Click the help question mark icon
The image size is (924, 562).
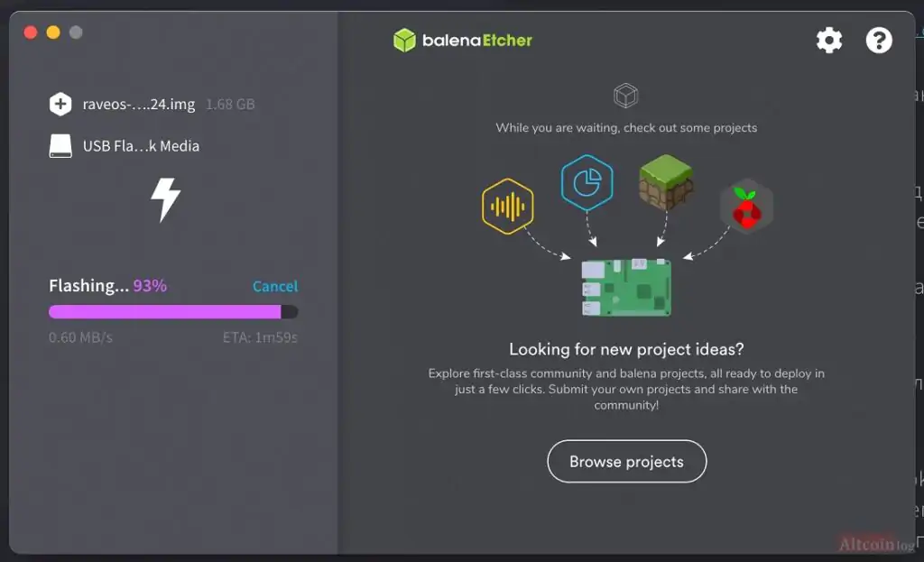point(878,40)
